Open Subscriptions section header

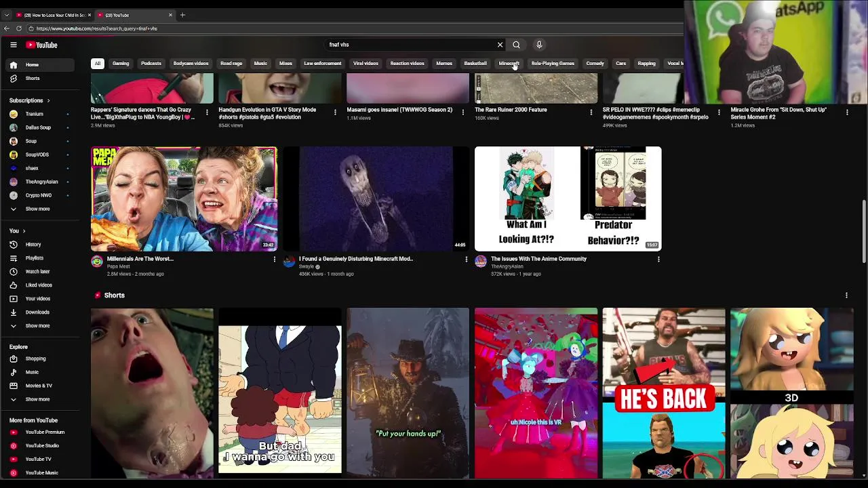(30, 100)
